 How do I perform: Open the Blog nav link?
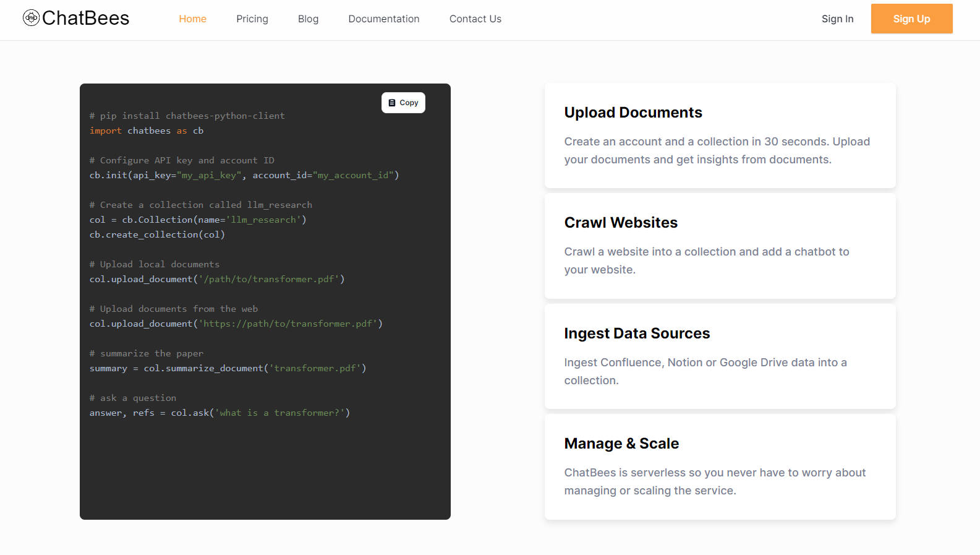pyautogui.click(x=308, y=19)
